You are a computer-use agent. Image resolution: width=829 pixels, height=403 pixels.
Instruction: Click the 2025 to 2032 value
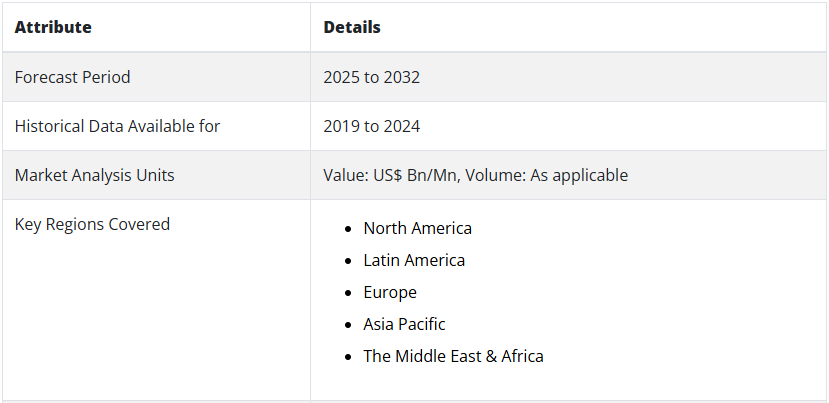[x=372, y=77]
